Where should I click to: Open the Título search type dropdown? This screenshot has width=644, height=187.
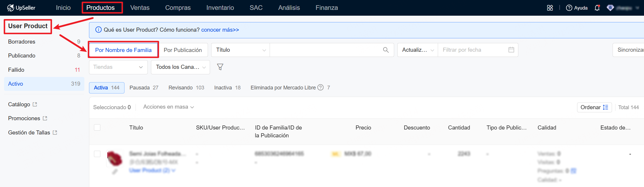tap(241, 50)
